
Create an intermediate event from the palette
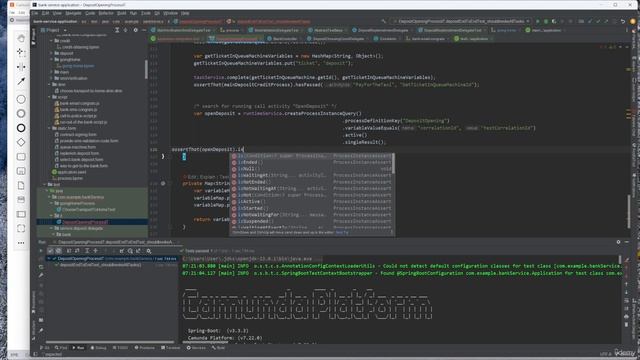(21, 113)
